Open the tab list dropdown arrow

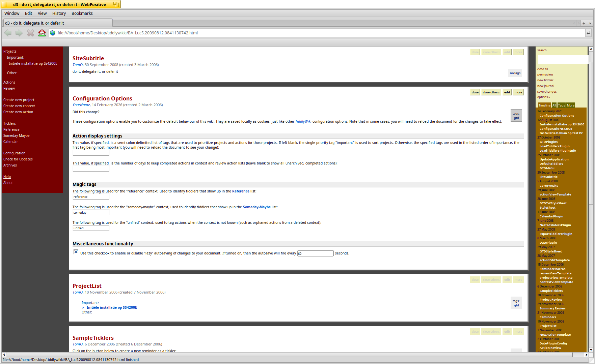click(x=590, y=23)
